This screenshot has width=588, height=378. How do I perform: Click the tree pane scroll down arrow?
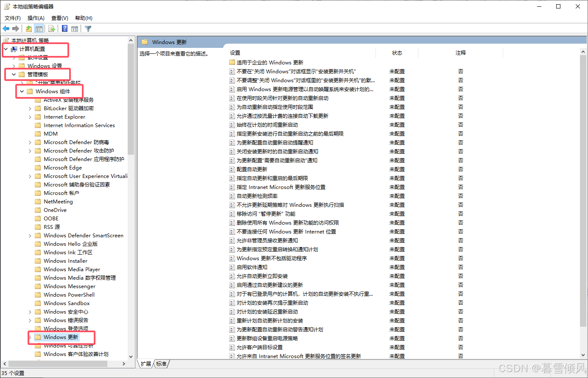(x=131, y=357)
